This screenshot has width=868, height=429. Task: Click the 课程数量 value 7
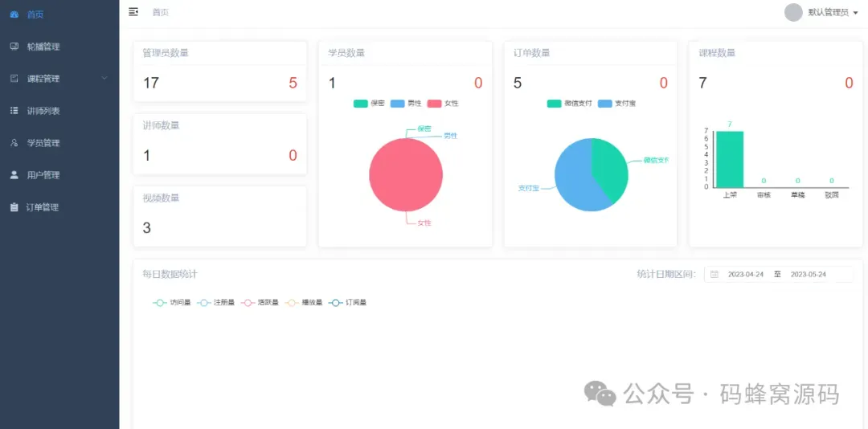(702, 83)
